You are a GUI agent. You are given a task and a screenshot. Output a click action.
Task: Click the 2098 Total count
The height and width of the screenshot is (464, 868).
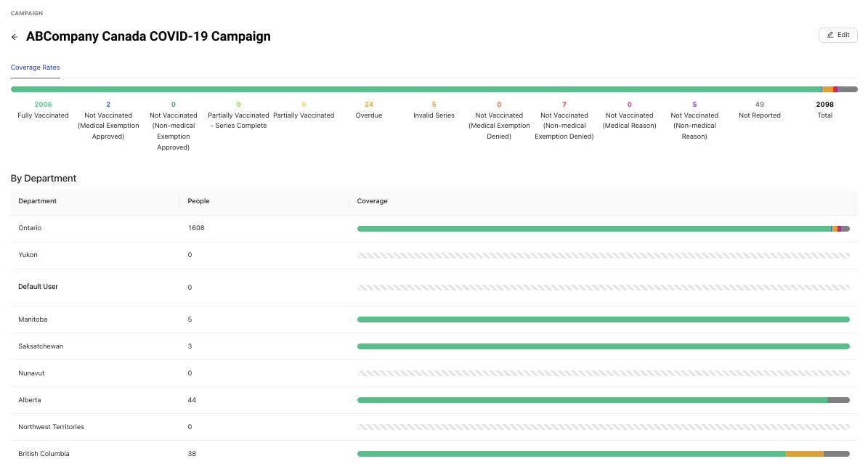pos(824,104)
